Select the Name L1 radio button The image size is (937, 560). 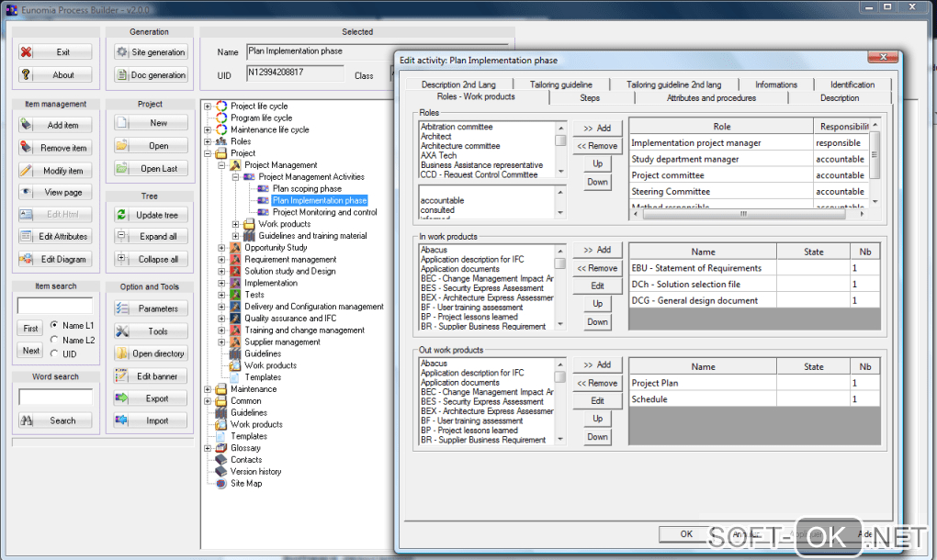point(55,325)
